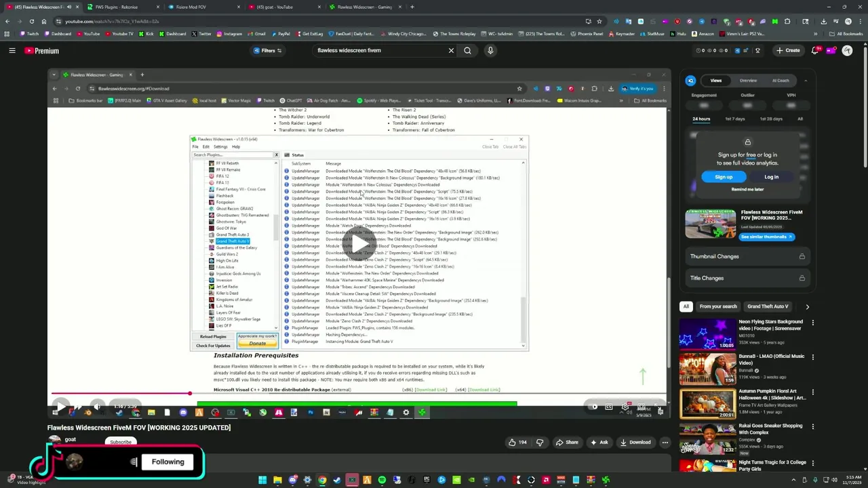868x488 pixels.
Task: Select the 1st 28 days range
Action: coord(771,119)
